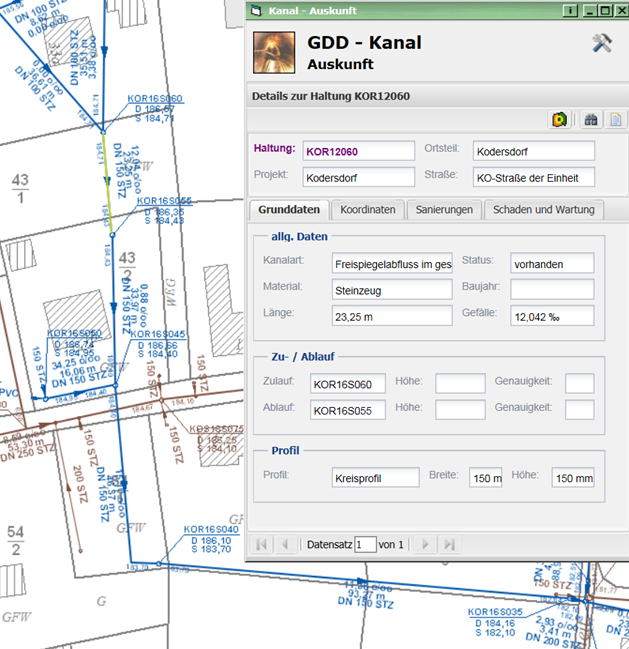
Task: Click the document report icon
Action: tap(616, 120)
